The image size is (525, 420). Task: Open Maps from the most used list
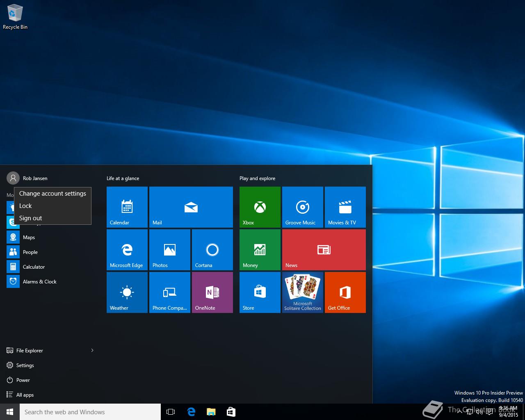click(51, 237)
